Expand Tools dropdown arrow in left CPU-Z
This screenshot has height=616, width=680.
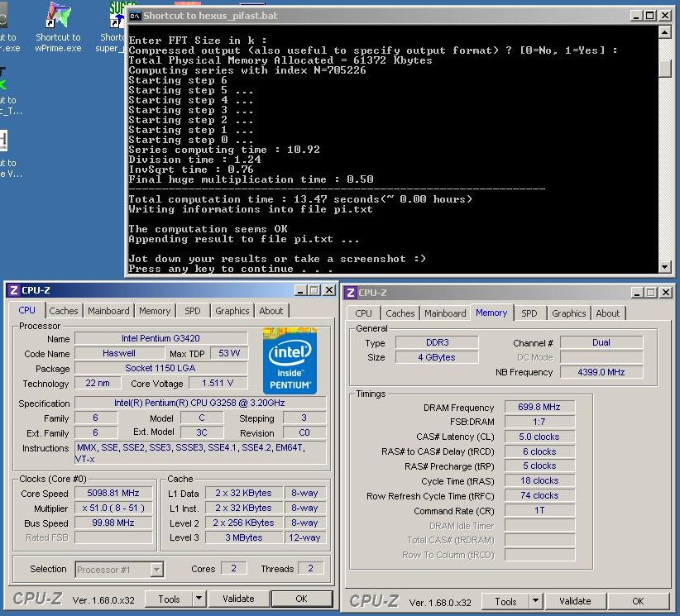point(199,599)
